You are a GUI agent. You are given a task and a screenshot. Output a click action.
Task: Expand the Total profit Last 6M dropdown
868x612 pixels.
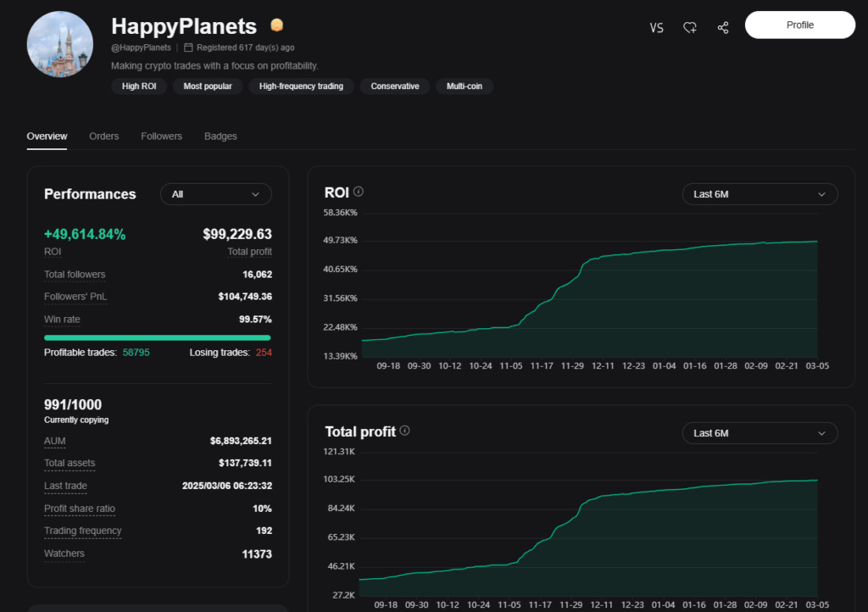[x=759, y=433]
